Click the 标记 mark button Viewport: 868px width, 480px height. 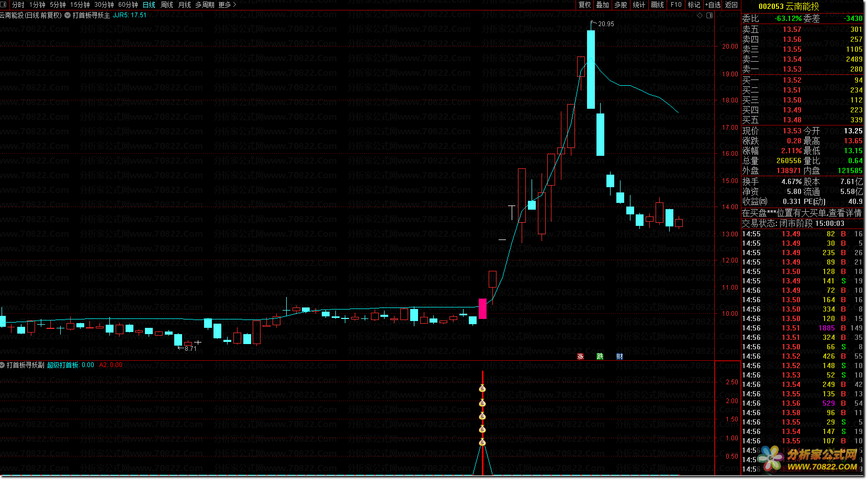coord(694,5)
